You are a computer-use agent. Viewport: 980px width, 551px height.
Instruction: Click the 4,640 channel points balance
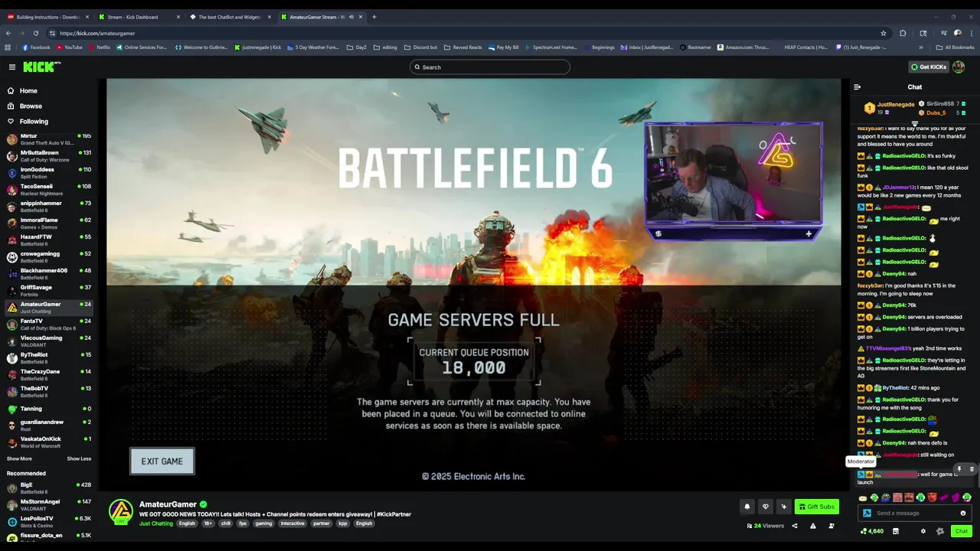[x=872, y=531]
